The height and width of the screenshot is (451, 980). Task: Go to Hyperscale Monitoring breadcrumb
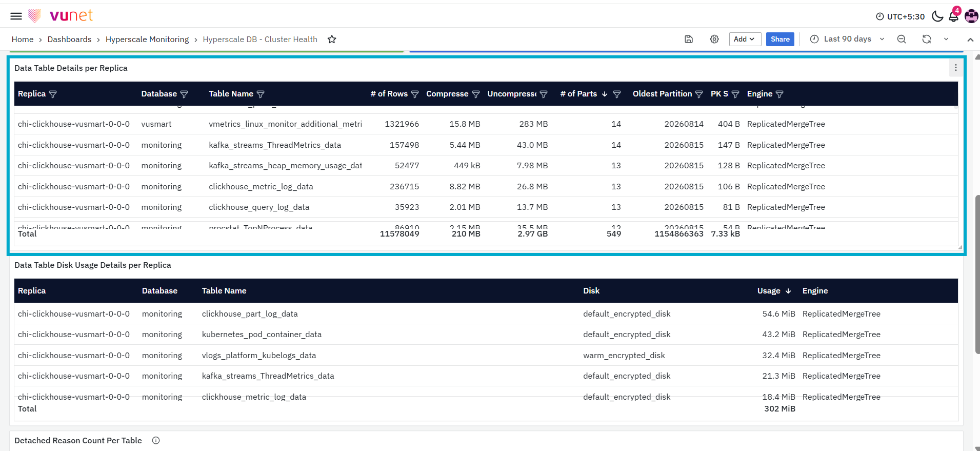pos(147,40)
